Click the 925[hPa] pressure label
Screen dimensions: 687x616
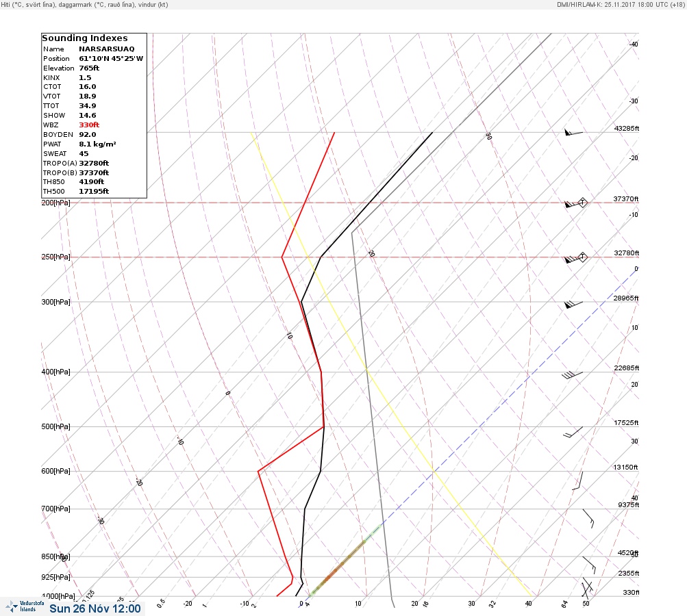pos(55,577)
